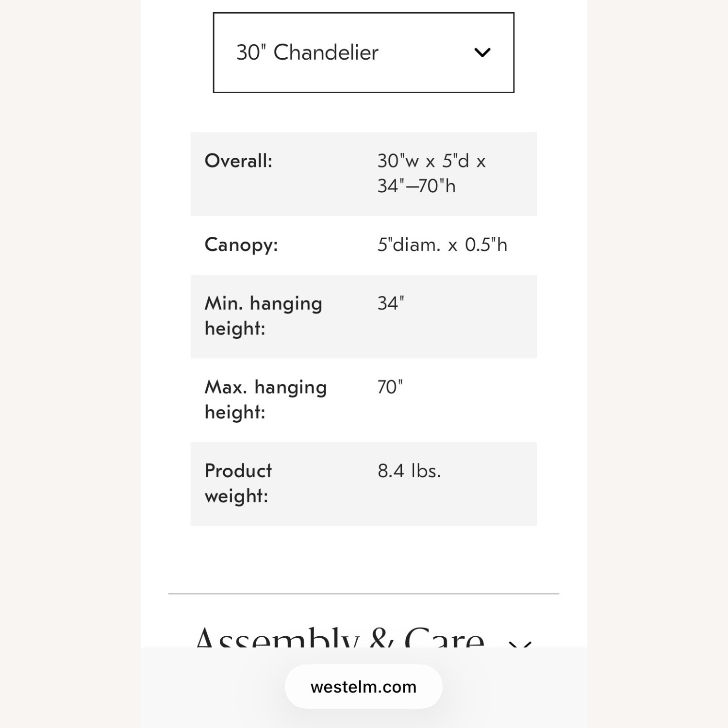The height and width of the screenshot is (728, 728).
Task: Select the 34" minimum hanging height value
Action: pyautogui.click(x=391, y=303)
